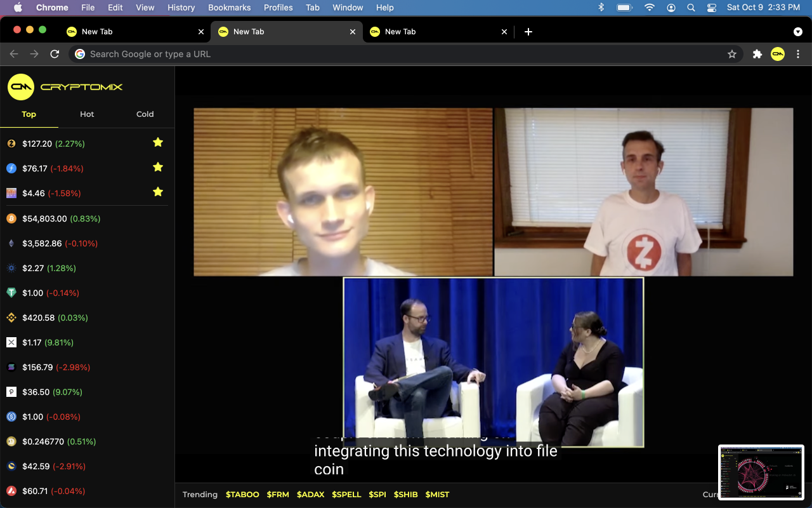Open Chrome's three-dot menu

798,54
